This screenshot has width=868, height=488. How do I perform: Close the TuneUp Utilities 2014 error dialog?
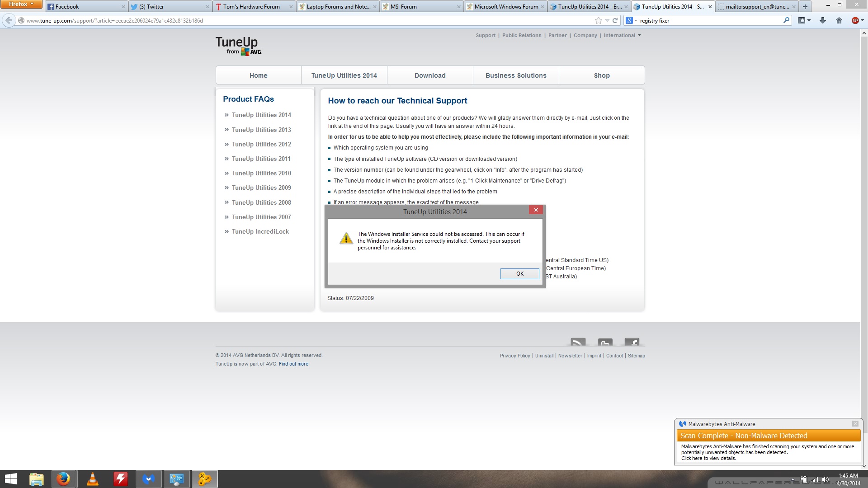(x=536, y=210)
